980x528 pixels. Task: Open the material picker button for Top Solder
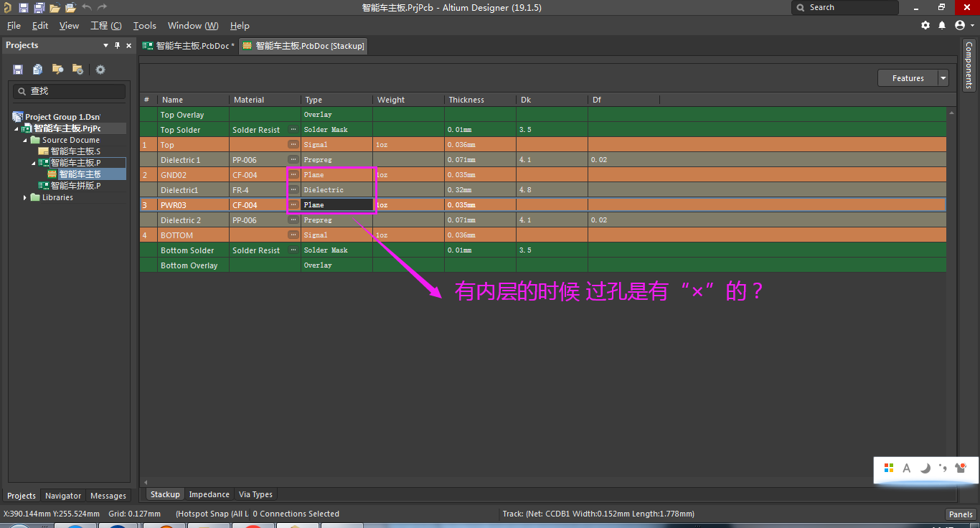[293, 130]
